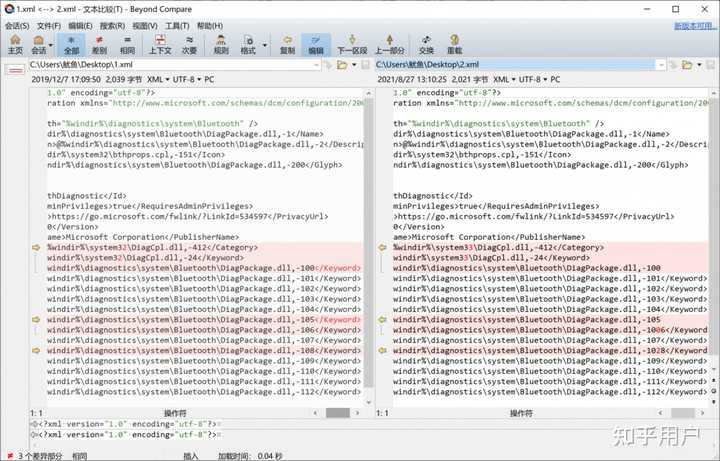Jump to 下一区段 next difference section
The height and width of the screenshot is (461, 720).
pos(352,45)
